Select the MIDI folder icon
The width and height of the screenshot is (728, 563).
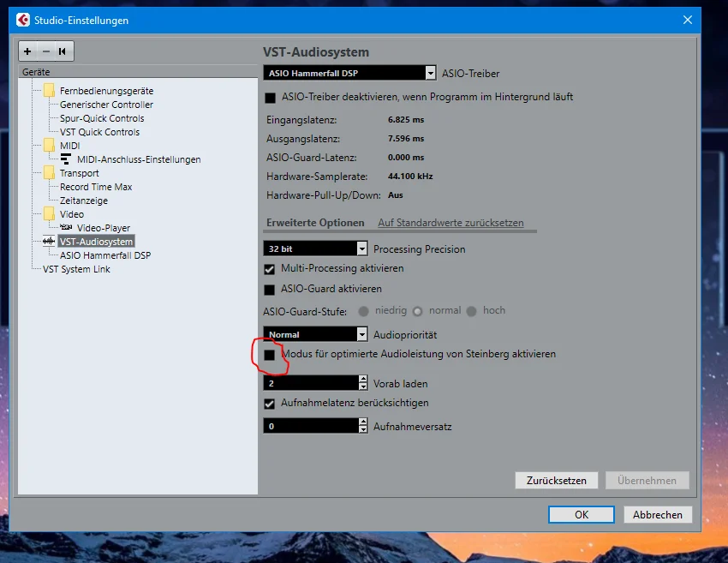pos(49,146)
